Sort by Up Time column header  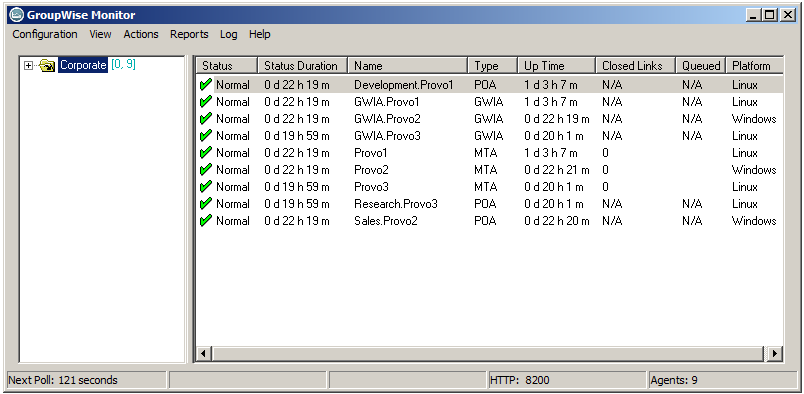coord(556,66)
